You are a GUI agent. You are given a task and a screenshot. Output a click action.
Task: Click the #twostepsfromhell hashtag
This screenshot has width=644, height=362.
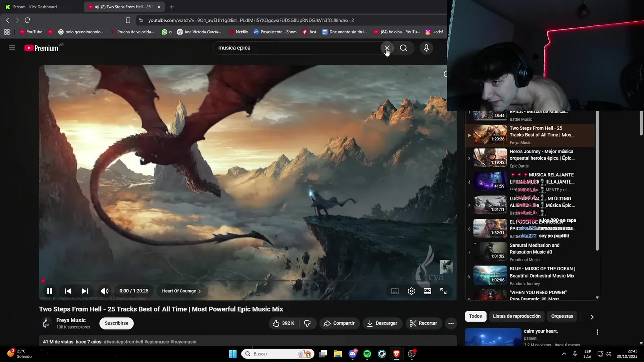point(123,342)
